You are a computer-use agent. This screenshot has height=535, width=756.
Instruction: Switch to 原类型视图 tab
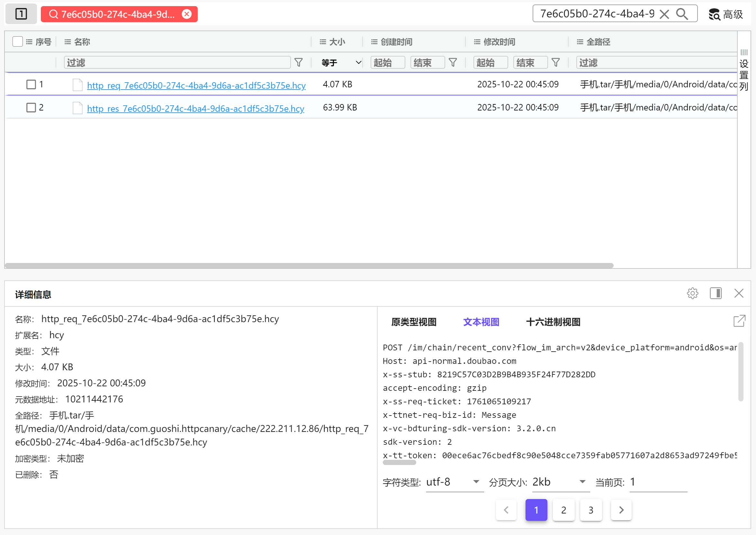tap(413, 322)
